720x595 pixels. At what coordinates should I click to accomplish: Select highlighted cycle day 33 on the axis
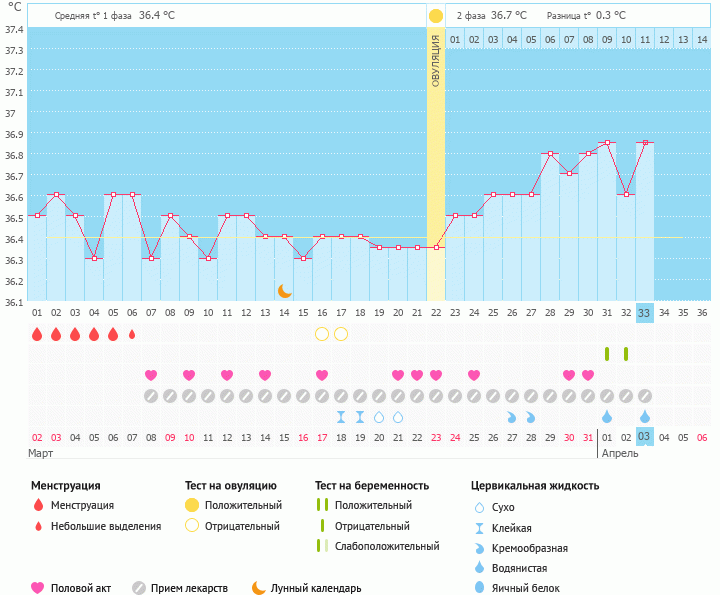[645, 312]
